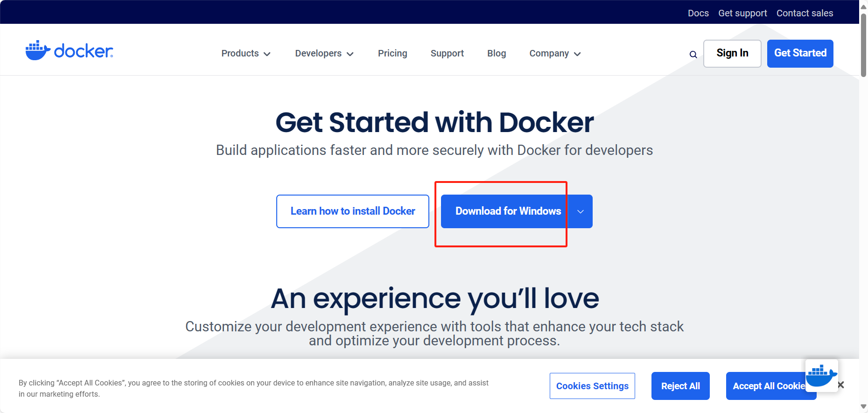Click the page vertical scrollbar thumb

[863, 45]
